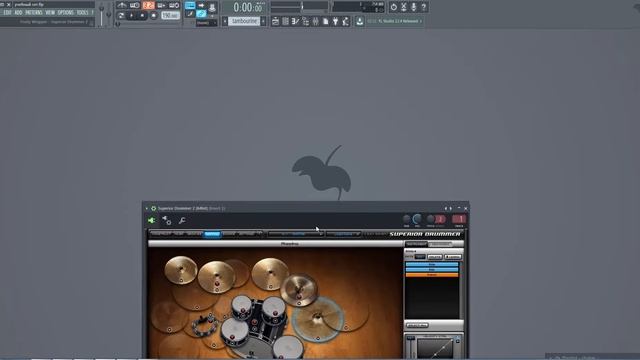Click the pencil-like icon beside link icon
640x360 pixels.
tap(190, 14)
